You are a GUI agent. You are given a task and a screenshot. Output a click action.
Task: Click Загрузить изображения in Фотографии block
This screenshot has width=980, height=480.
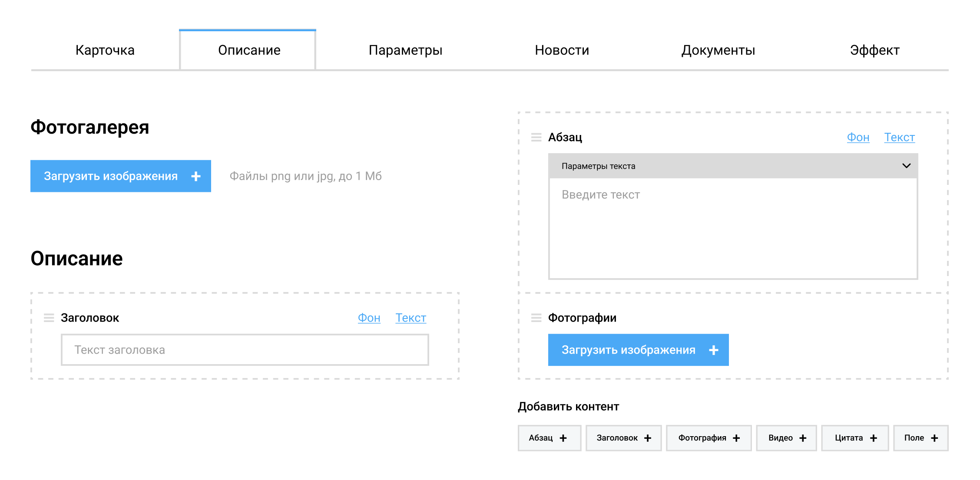click(638, 350)
